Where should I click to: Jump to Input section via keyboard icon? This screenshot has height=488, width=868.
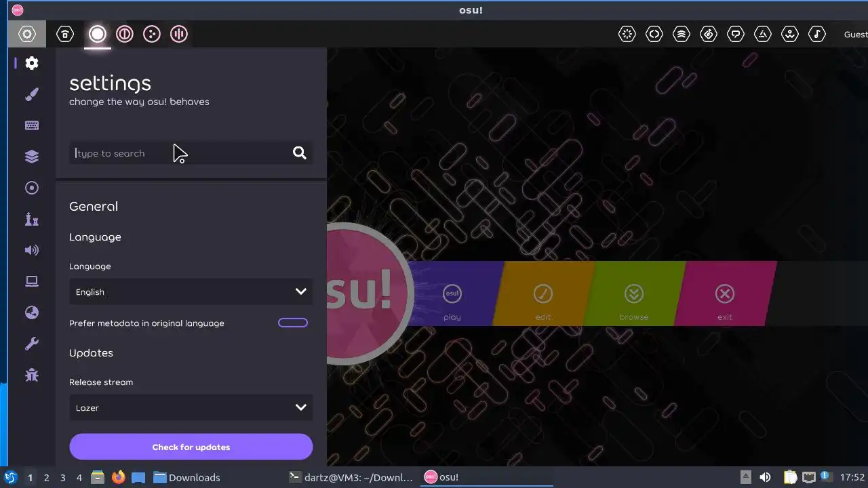[32, 125]
